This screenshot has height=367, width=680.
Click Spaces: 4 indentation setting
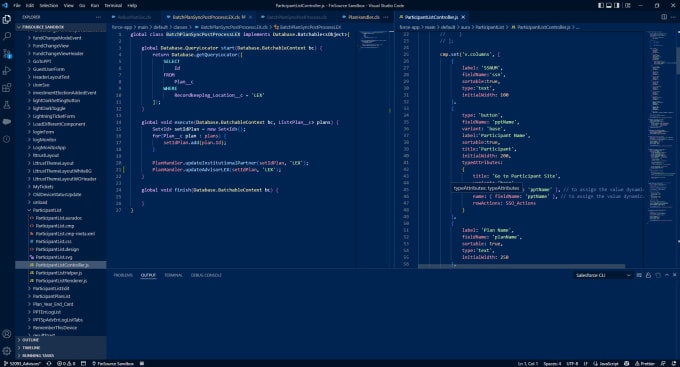tap(552, 364)
